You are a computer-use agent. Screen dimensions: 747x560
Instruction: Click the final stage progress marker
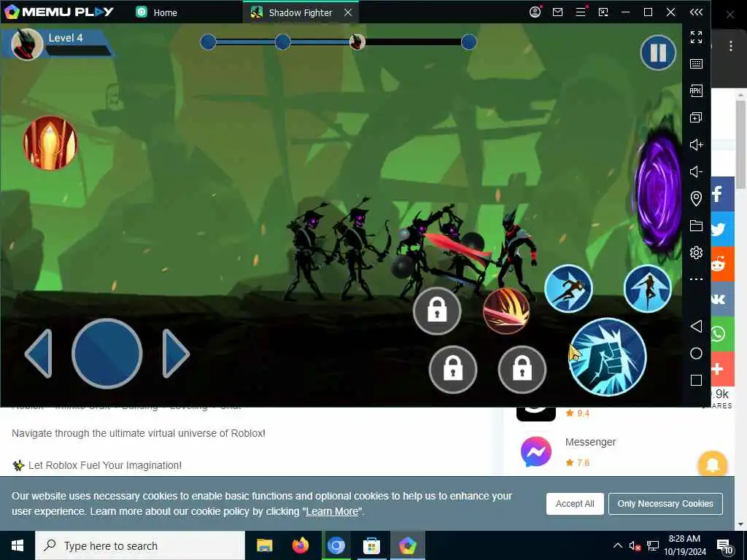pos(469,42)
